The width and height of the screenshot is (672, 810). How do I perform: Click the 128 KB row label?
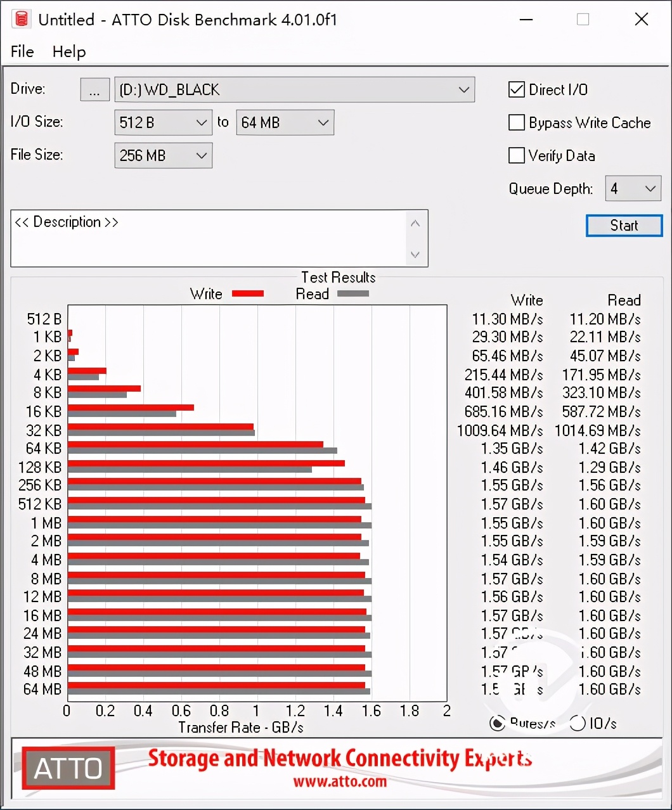click(40, 467)
